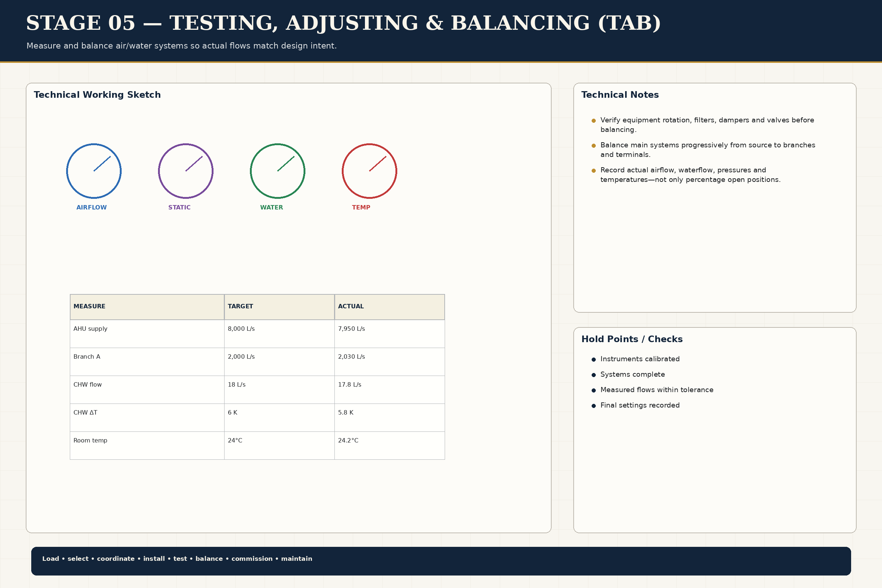Click the subtitle about measuring and balancing systems

[182, 46]
